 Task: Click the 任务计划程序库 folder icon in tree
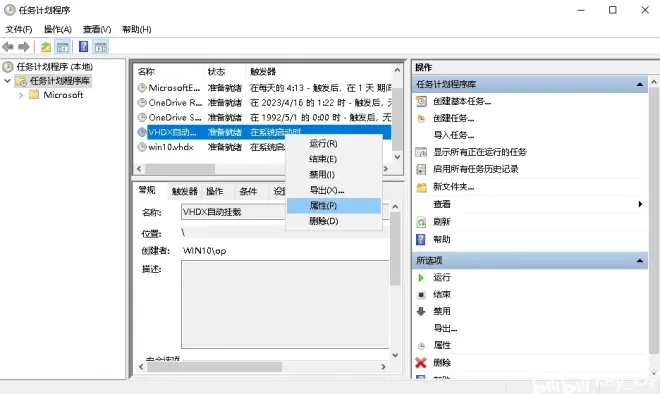click(x=21, y=81)
